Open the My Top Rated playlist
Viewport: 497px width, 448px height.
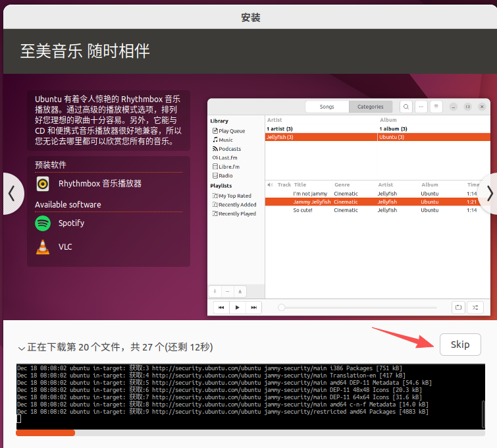[x=232, y=196]
